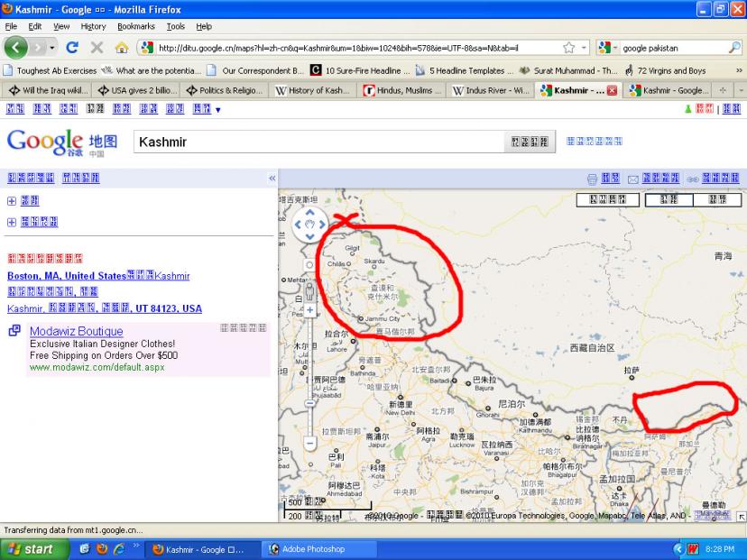This screenshot has width=747, height=560.
Task: Click the Google Maps search box containing Kashmir
Action: [318, 142]
